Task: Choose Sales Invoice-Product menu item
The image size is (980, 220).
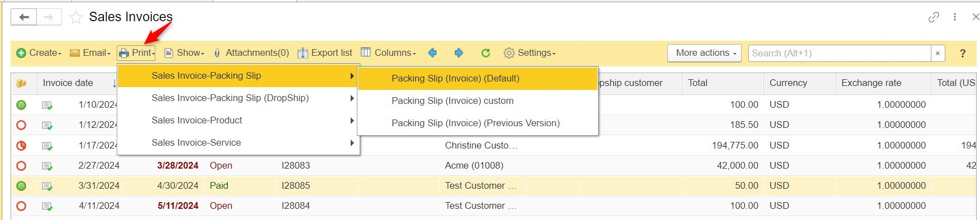Action: point(238,121)
